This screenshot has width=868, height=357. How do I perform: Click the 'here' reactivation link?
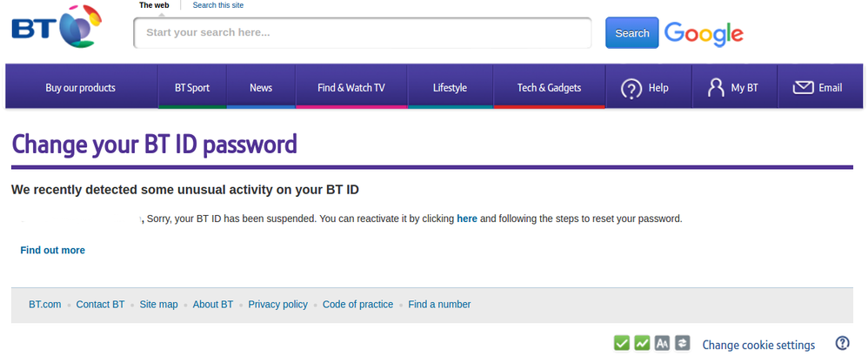point(467,219)
